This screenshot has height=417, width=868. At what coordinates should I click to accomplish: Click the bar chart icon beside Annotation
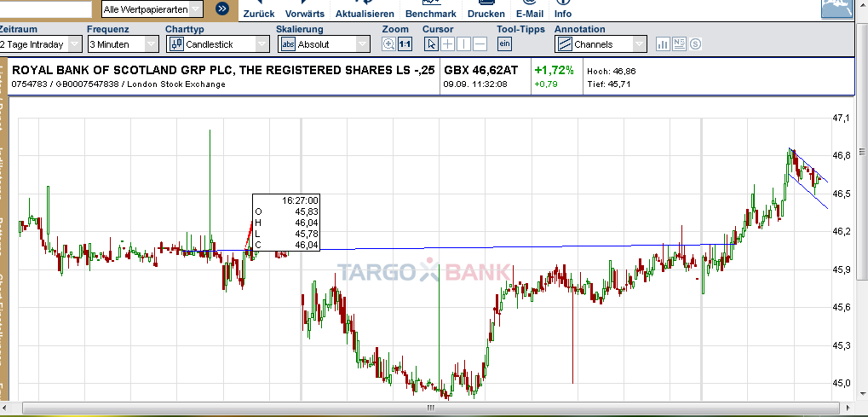pos(664,44)
